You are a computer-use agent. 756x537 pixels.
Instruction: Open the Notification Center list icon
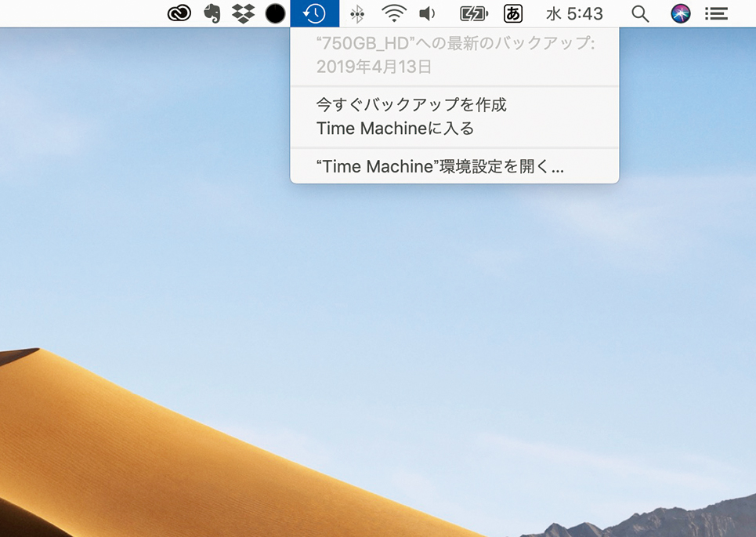716,13
